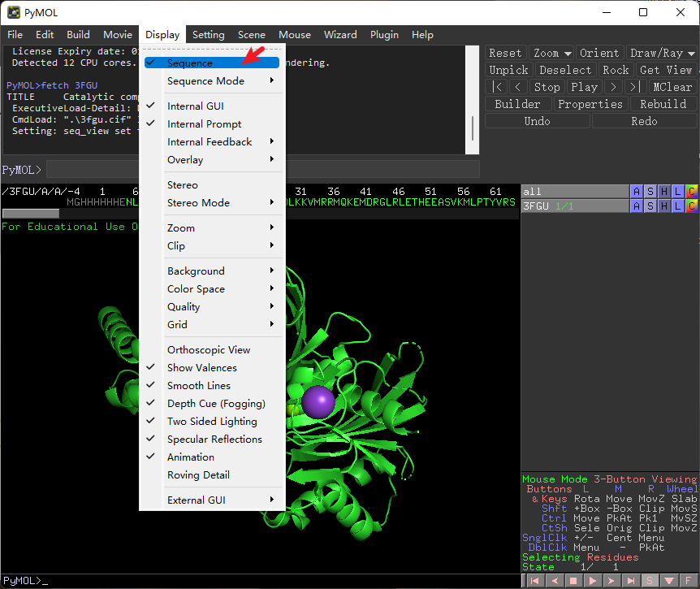Select Orthoscopic View from Display menu
The width and height of the screenshot is (700, 589).
209,350
